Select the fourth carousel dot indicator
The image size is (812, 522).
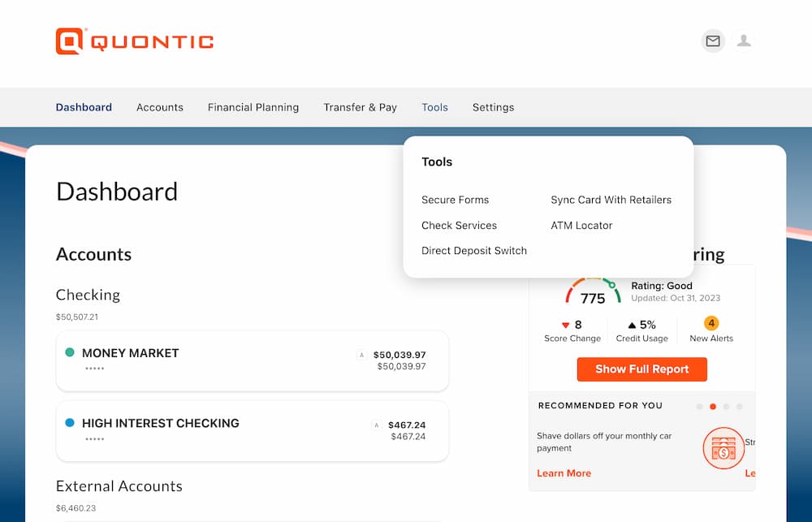(x=740, y=407)
